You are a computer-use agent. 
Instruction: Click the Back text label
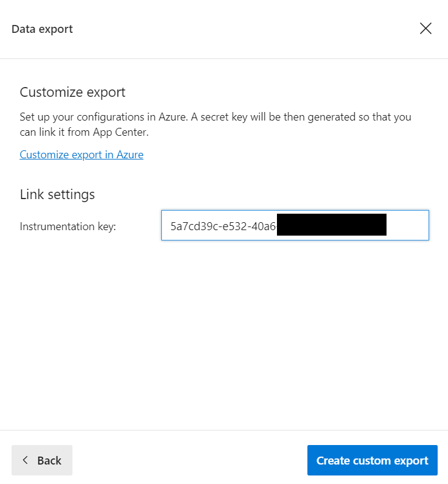click(x=49, y=460)
